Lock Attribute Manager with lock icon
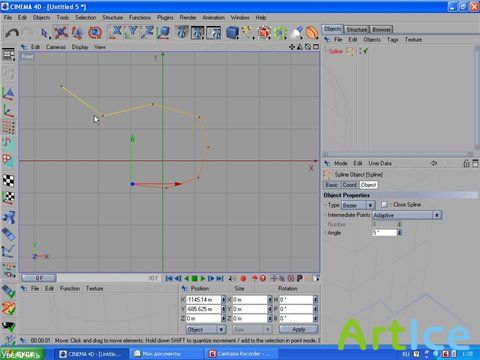The image size is (480, 360). 466,163
